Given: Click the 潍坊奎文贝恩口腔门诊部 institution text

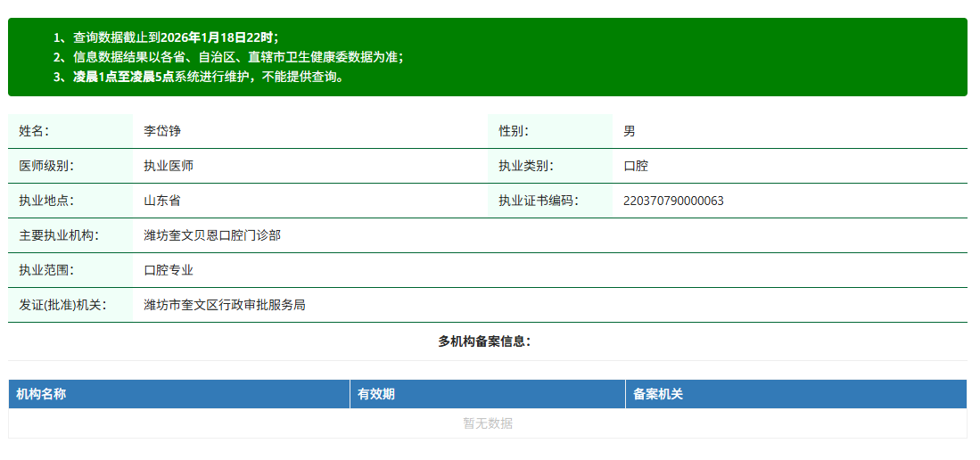Looking at the screenshot, I should pyautogui.click(x=212, y=235).
